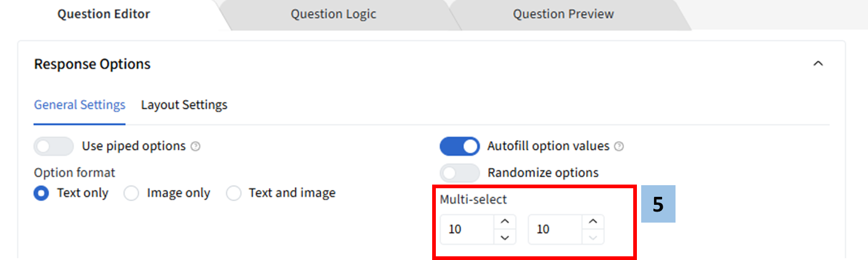
Task: Click the help icon beside Use piped options
Action: 196,147
